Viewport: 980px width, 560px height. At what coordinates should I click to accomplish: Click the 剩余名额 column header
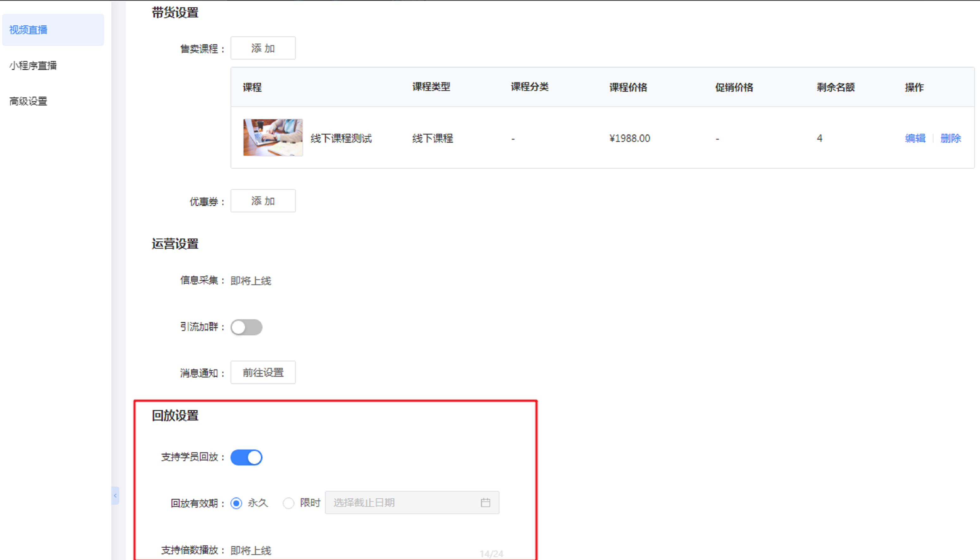click(835, 87)
